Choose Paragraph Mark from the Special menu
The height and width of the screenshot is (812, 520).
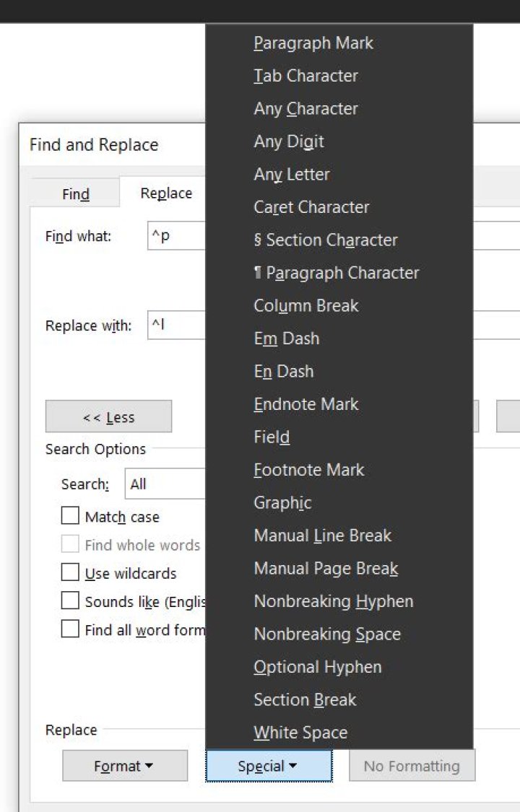click(x=313, y=43)
